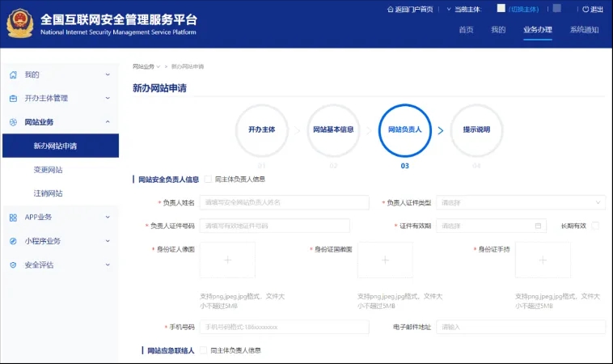Check 同主体负责人信息 under 网站安全负责人信息
The height and width of the screenshot is (364, 613).
click(209, 179)
